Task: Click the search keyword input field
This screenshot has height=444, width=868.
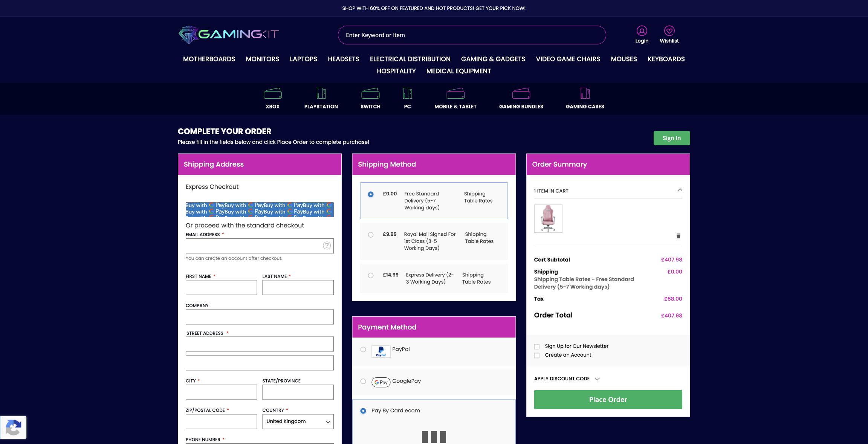Action: (x=472, y=35)
